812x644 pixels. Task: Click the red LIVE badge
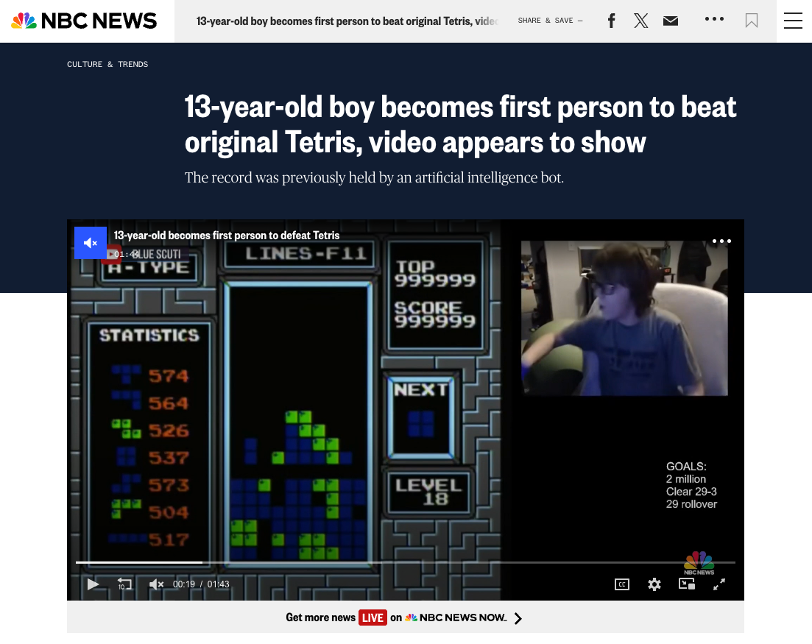(373, 618)
